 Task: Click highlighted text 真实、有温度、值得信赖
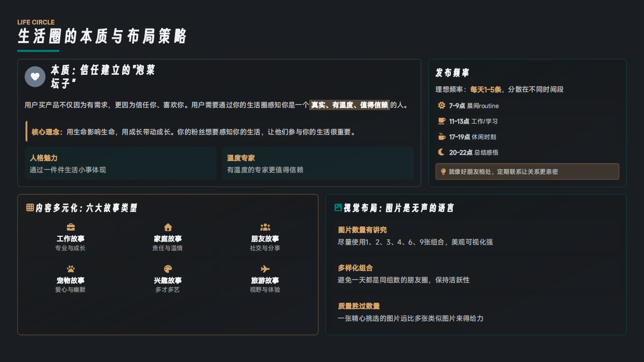pos(350,105)
